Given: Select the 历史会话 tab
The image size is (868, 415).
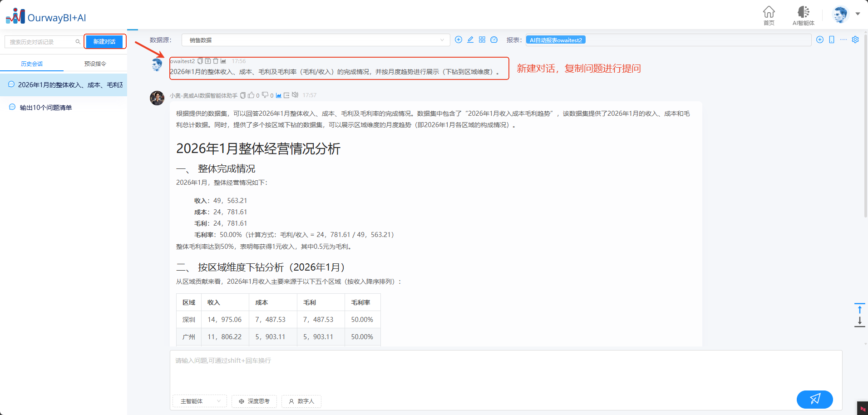Looking at the screenshot, I should (x=32, y=64).
